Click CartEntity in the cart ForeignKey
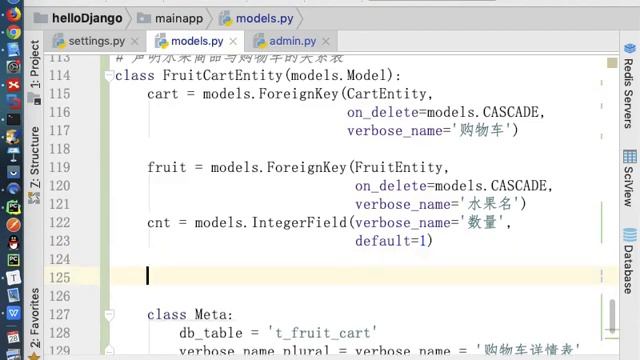The width and height of the screenshot is (640, 360). pos(387,94)
